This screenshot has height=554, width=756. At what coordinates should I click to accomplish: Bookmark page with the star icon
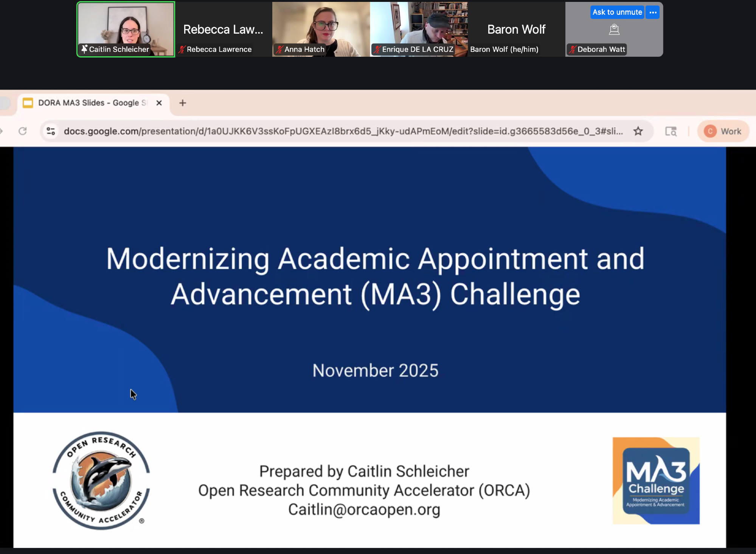[638, 131]
